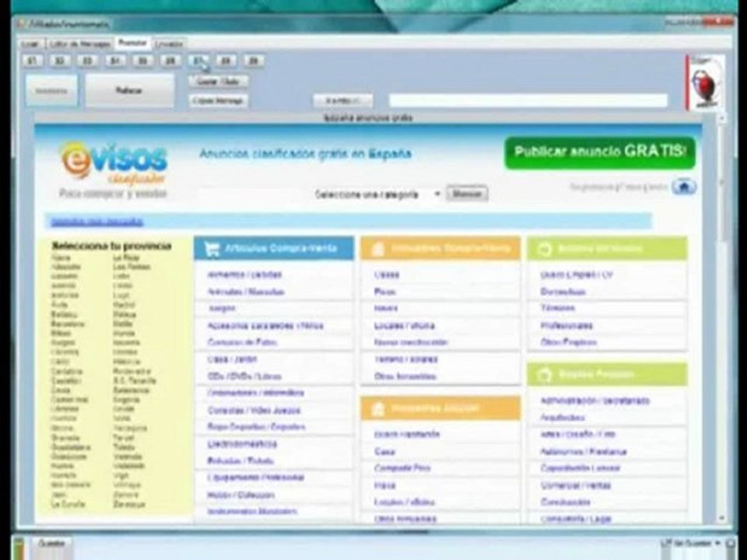Switch to the Editor de Mensajes tab

(80, 44)
